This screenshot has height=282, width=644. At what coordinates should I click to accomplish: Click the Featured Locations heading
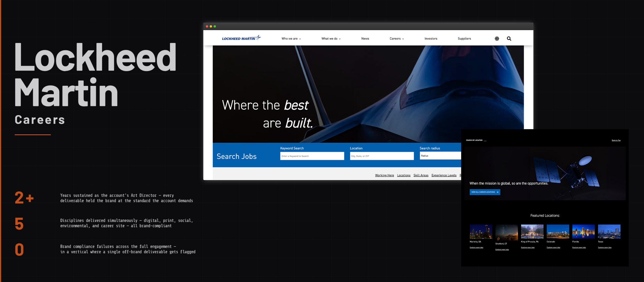pos(545,216)
